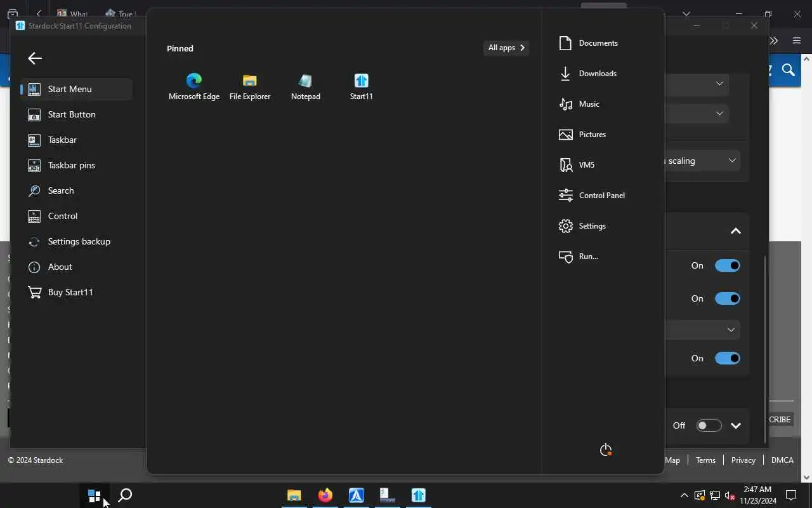Go back with the Start11 configuration arrow
Viewport: 812px width, 508px height.
35,58
